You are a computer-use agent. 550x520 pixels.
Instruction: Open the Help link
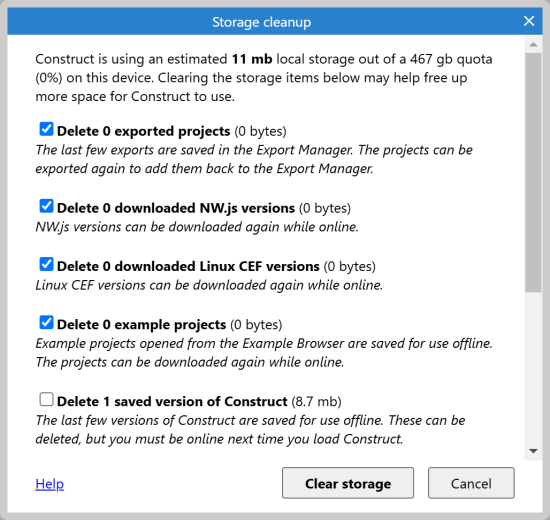point(49,484)
